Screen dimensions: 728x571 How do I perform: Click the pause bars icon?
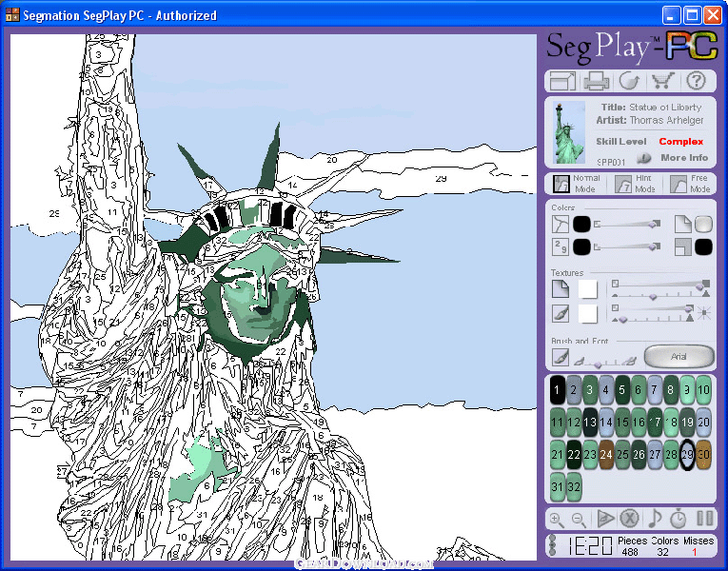[705, 519]
